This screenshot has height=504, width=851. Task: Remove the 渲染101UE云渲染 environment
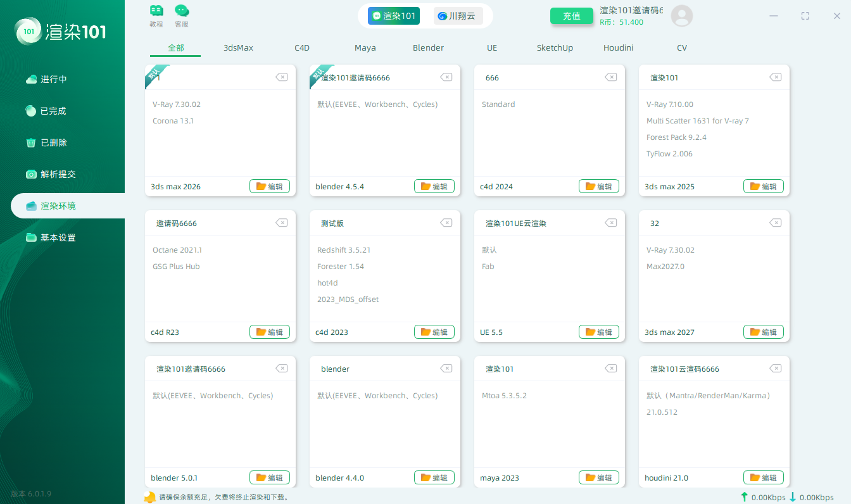[611, 223]
